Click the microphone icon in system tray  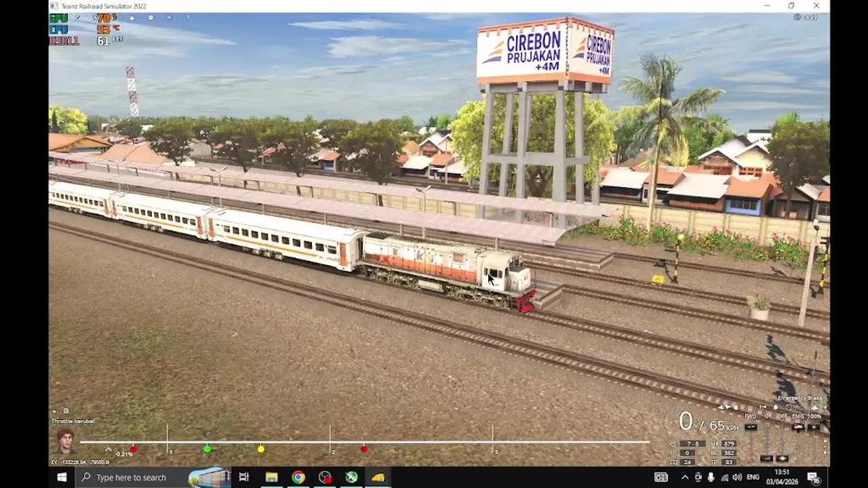click(711, 477)
